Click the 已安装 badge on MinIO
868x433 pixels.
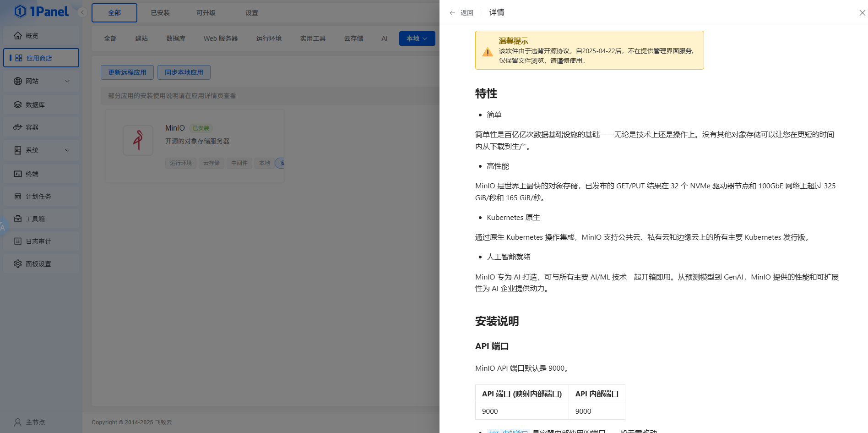coord(201,128)
